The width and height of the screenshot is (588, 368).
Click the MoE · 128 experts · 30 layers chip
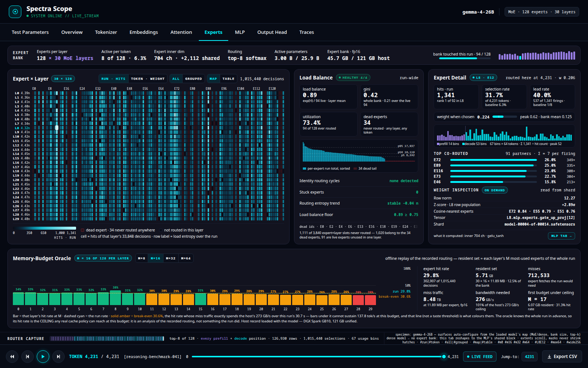click(542, 12)
